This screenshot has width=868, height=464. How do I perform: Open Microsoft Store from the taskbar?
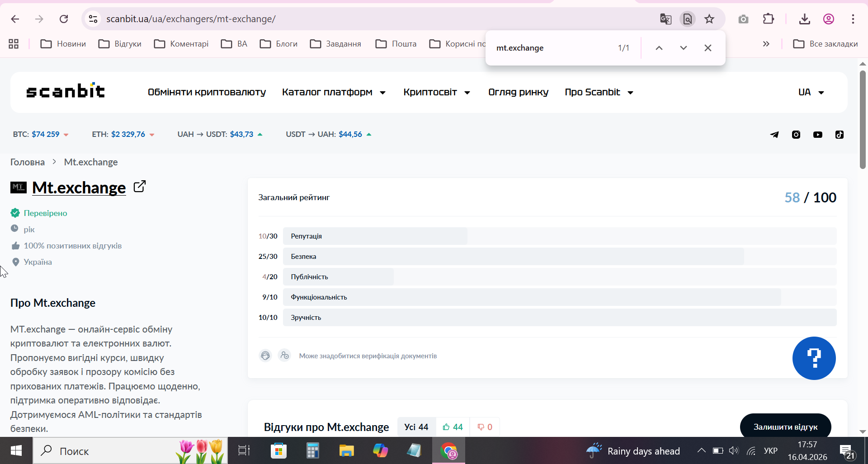click(x=278, y=450)
